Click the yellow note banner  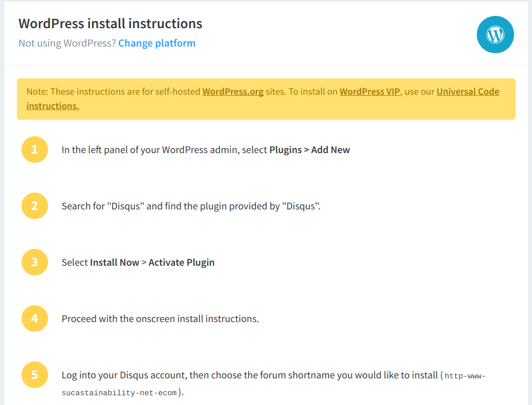tap(266, 99)
